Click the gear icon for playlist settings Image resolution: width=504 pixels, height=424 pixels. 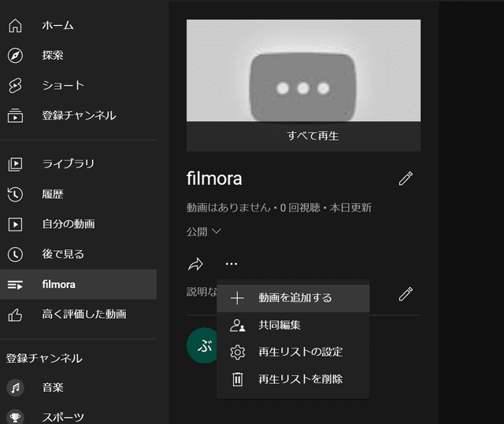238,352
